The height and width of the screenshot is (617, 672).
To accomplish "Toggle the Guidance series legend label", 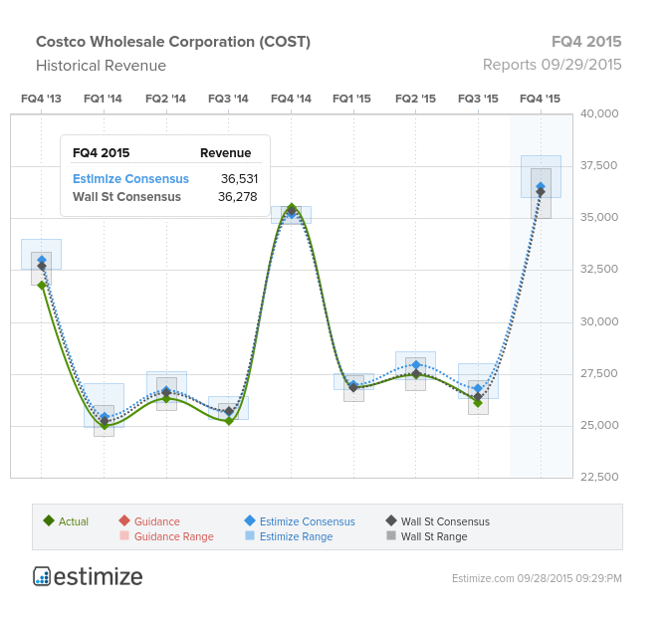I will [x=157, y=521].
